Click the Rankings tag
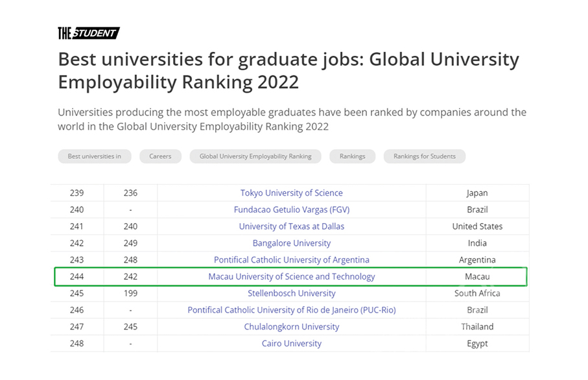This screenshot has height=380, width=588. (x=352, y=156)
